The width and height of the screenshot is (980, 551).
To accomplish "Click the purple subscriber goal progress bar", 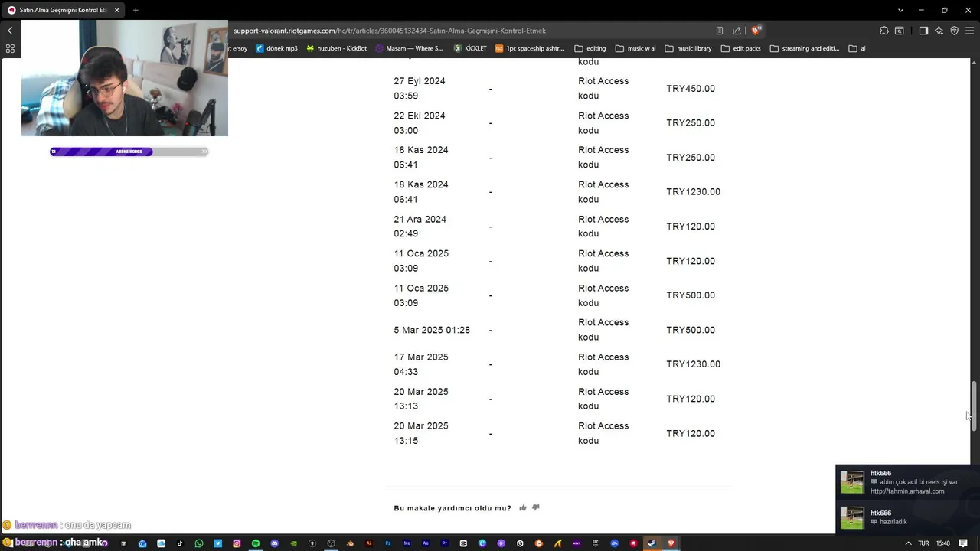I will 129,152.
